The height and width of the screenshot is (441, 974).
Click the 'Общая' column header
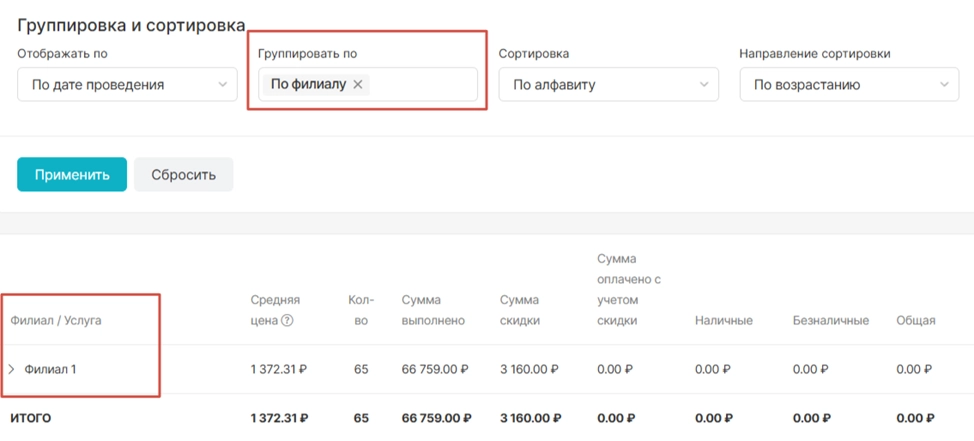(916, 321)
